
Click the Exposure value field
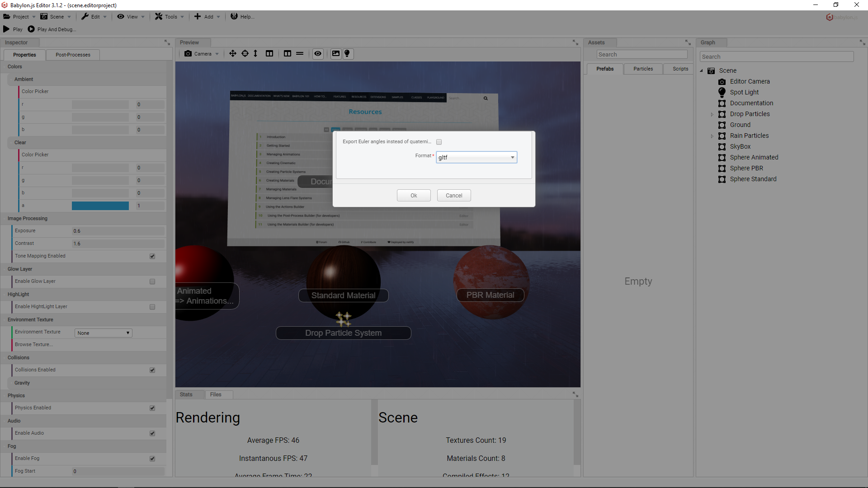pyautogui.click(x=118, y=231)
